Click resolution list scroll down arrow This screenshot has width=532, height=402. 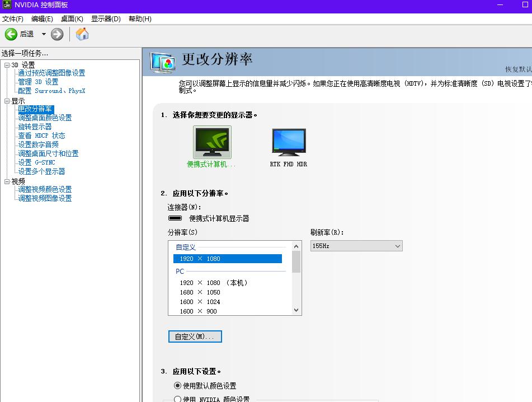[296, 310]
